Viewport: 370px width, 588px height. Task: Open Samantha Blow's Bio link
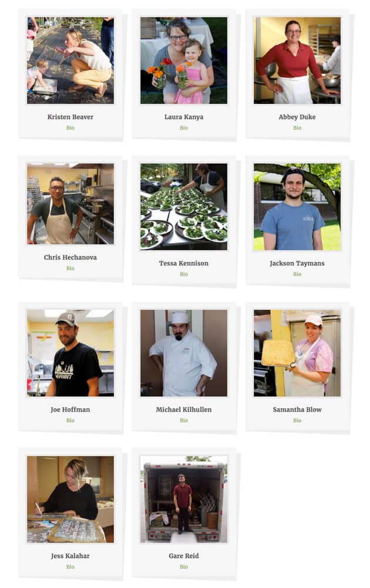tap(297, 420)
